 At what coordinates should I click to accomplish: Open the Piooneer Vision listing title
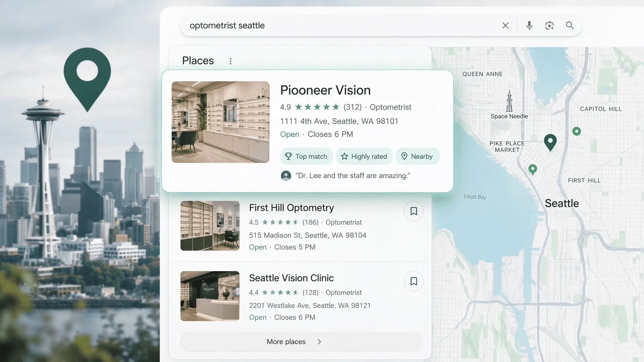click(x=325, y=90)
